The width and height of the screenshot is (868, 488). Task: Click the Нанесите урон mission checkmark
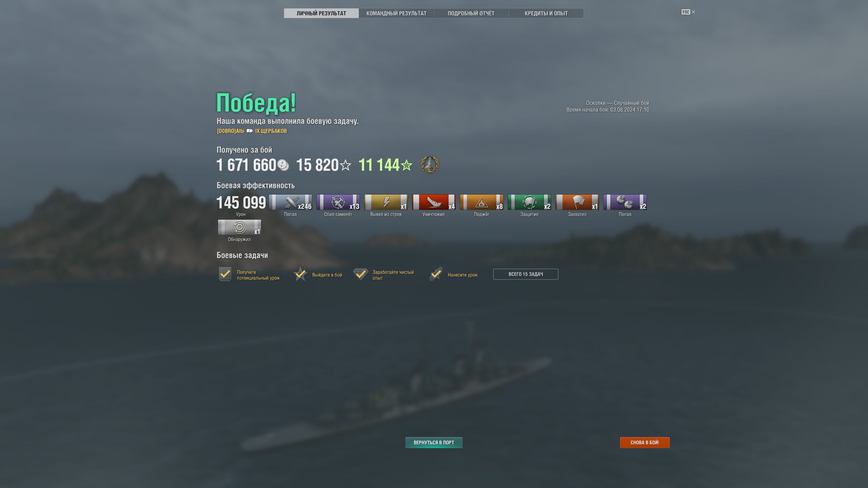point(436,274)
